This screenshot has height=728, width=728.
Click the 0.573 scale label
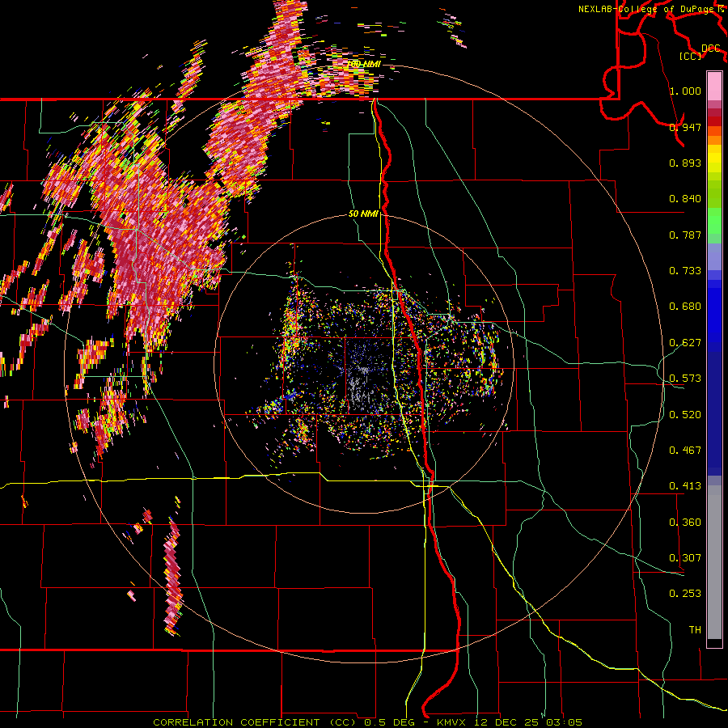click(685, 378)
